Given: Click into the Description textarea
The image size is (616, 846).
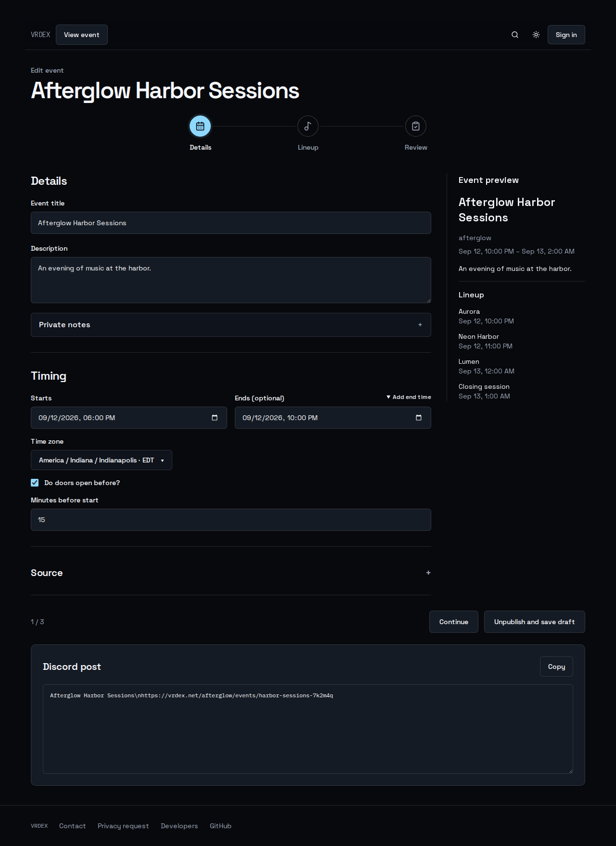Looking at the screenshot, I should coord(231,280).
